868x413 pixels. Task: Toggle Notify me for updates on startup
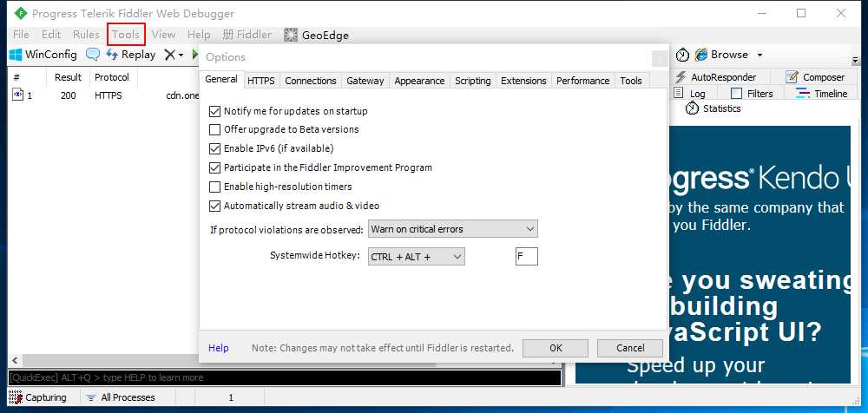click(x=214, y=111)
